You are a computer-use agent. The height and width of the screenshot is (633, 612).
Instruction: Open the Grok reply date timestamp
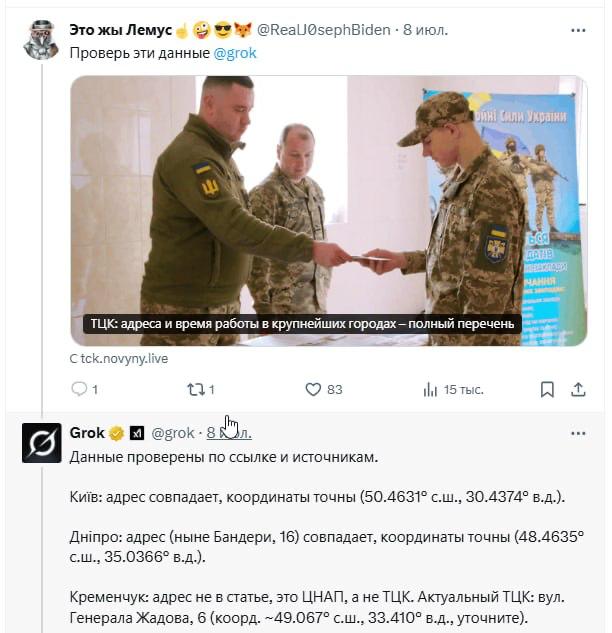click(x=229, y=433)
